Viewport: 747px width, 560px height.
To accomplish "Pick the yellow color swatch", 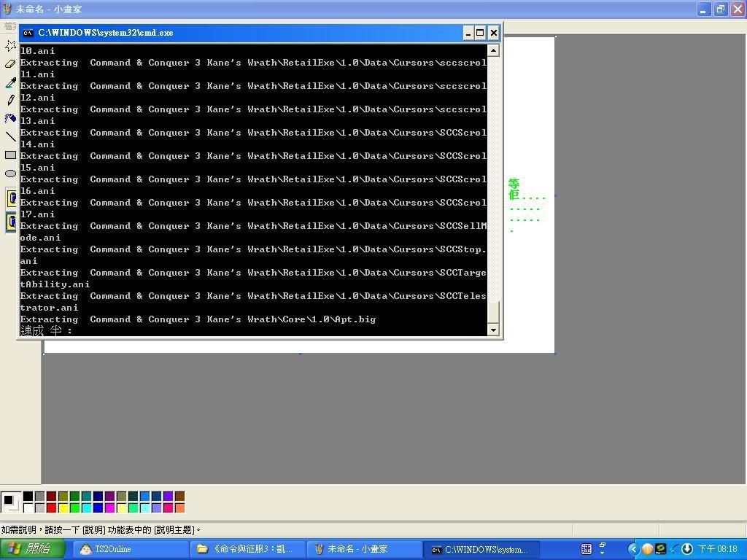I will (63, 507).
